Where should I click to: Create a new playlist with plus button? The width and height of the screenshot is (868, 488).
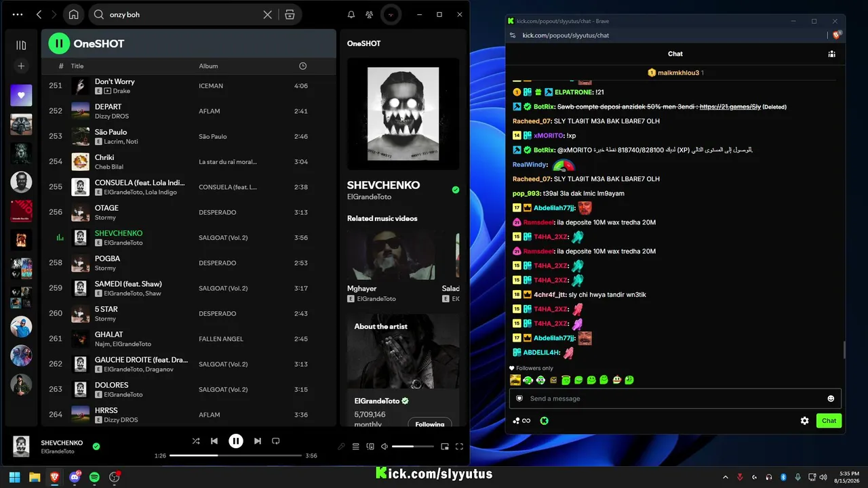pos(21,66)
